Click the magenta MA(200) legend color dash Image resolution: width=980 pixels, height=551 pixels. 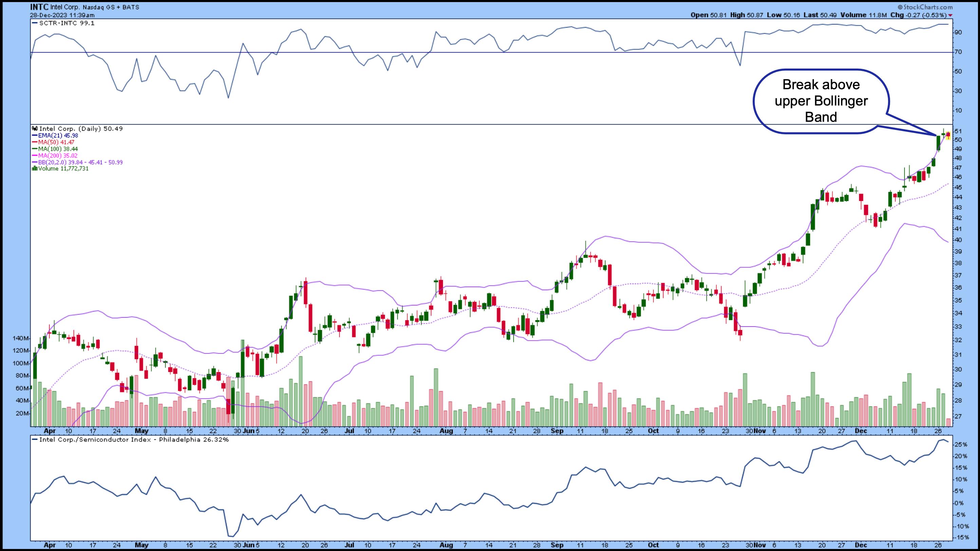[35, 155]
